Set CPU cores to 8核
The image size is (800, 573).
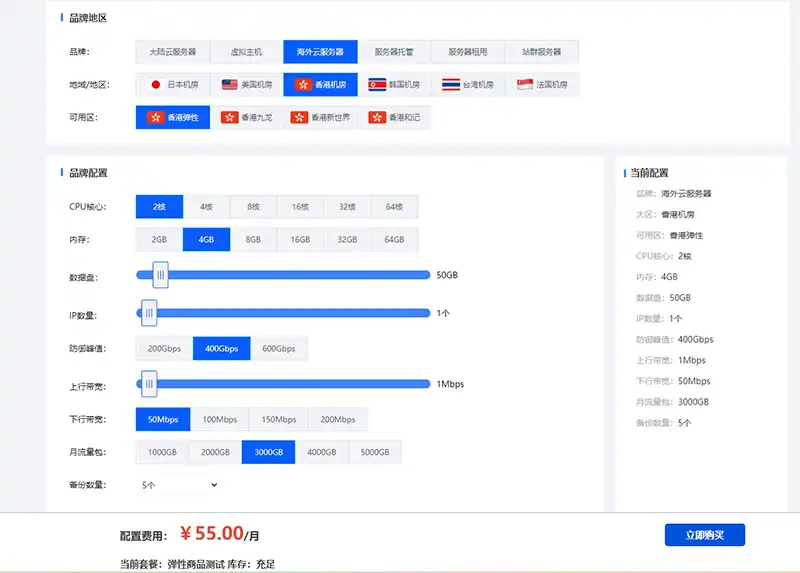coord(254,207)
